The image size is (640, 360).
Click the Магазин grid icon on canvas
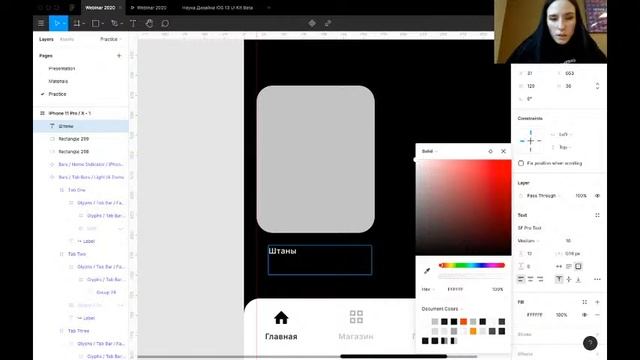tap(356, 317)
